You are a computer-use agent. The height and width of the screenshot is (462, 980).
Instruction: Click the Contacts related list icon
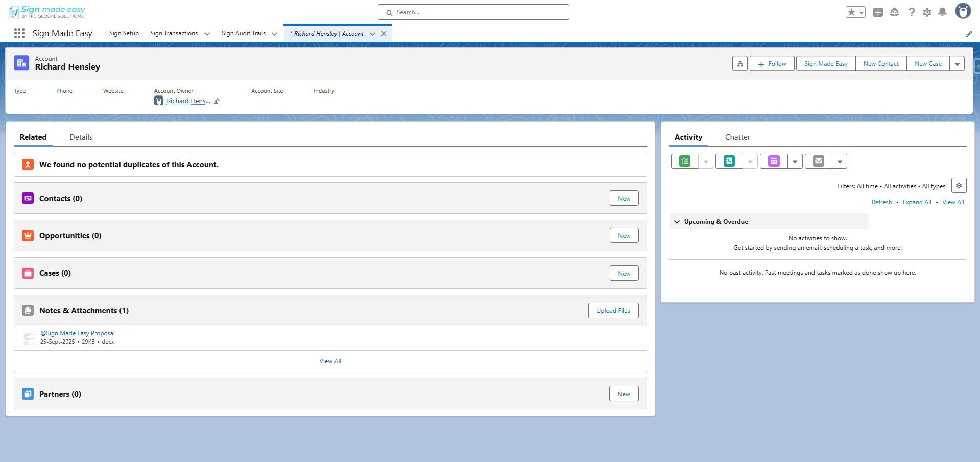[28, 198]
